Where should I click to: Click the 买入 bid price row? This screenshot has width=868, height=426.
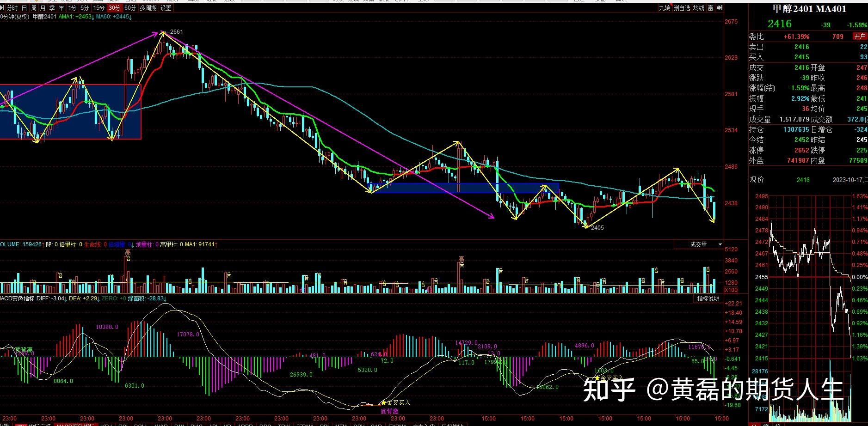click(x=808, y=57)
